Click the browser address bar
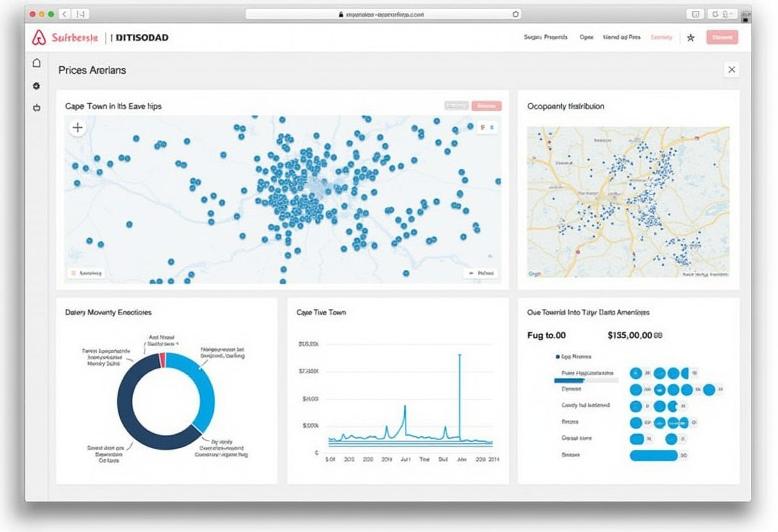Image resolution: width=778 pixels, height=532 pixels. pyautogui.click(x=383, y=13)
